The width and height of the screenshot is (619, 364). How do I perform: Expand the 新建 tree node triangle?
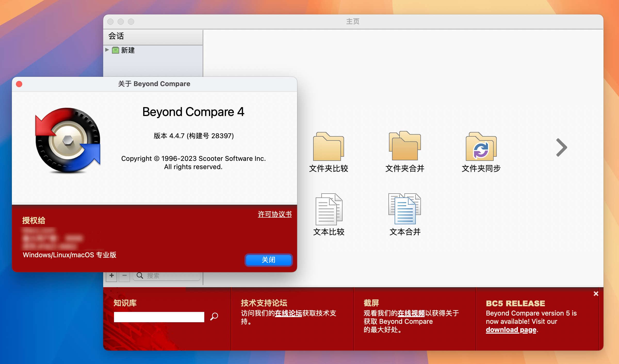point(107,50)
